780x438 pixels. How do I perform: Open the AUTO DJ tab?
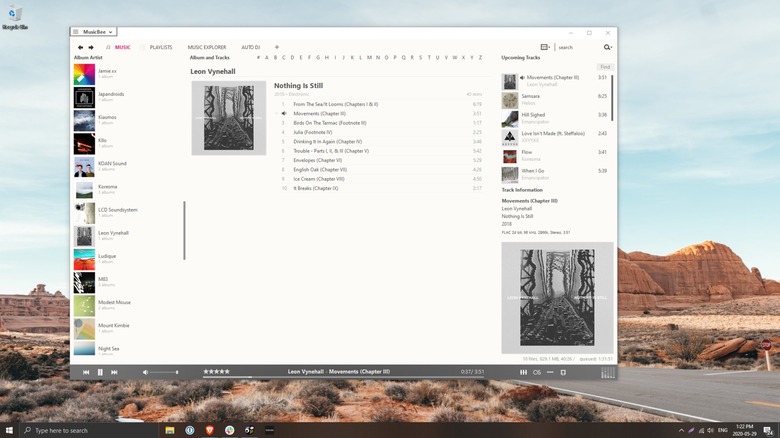point(251,47)
